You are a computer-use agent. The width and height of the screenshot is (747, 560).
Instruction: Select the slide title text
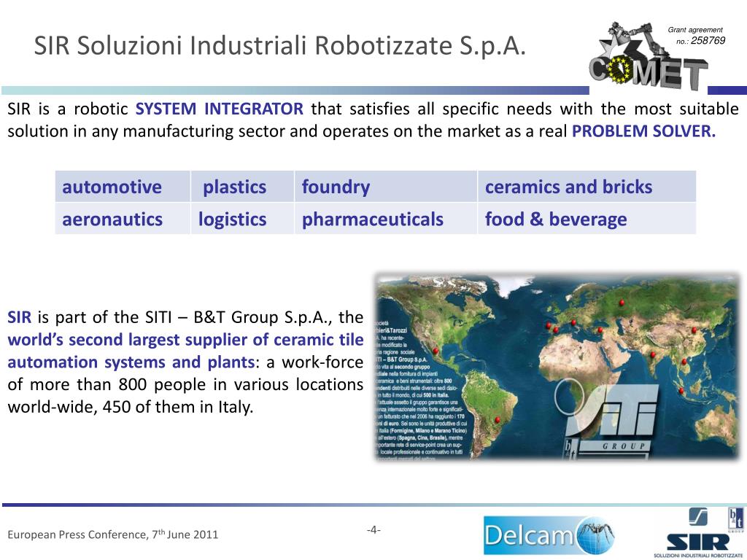[x=279, y=46]
